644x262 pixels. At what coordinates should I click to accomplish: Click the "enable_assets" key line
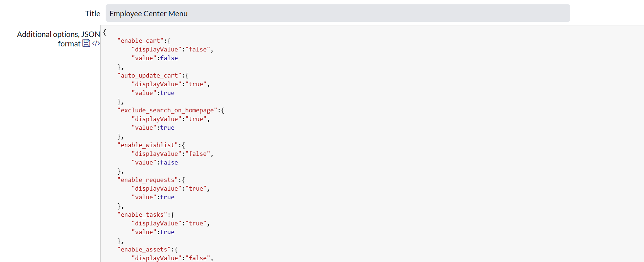[x=144, y=249]
